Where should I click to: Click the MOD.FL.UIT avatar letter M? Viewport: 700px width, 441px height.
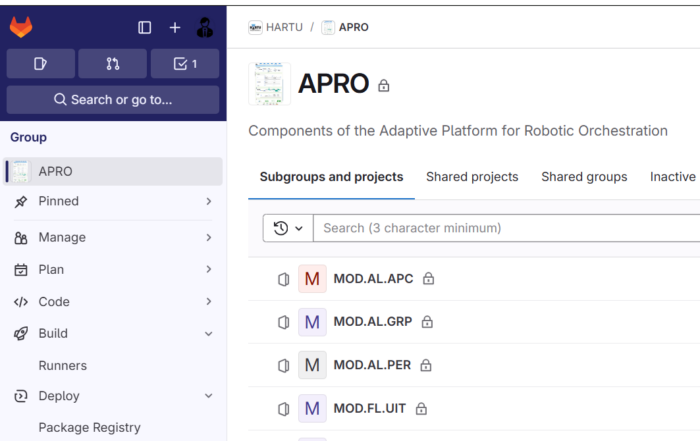312,408
